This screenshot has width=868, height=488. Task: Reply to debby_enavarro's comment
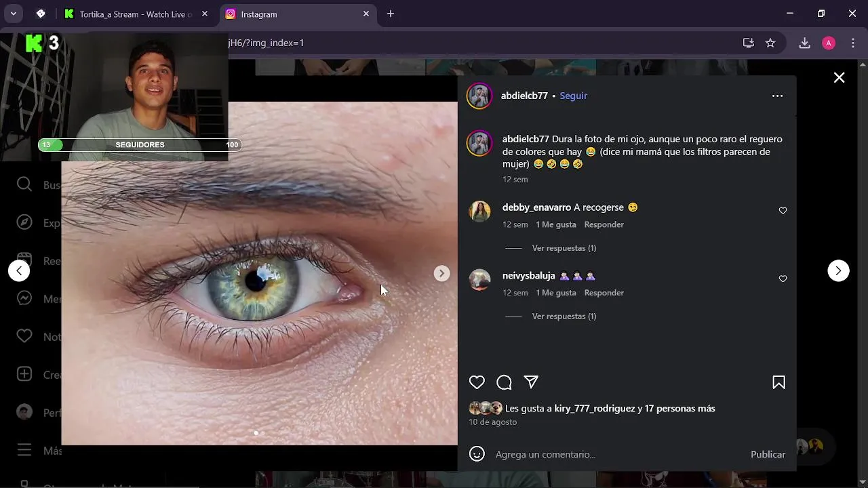pyautogui.click(x=604, y=224)
